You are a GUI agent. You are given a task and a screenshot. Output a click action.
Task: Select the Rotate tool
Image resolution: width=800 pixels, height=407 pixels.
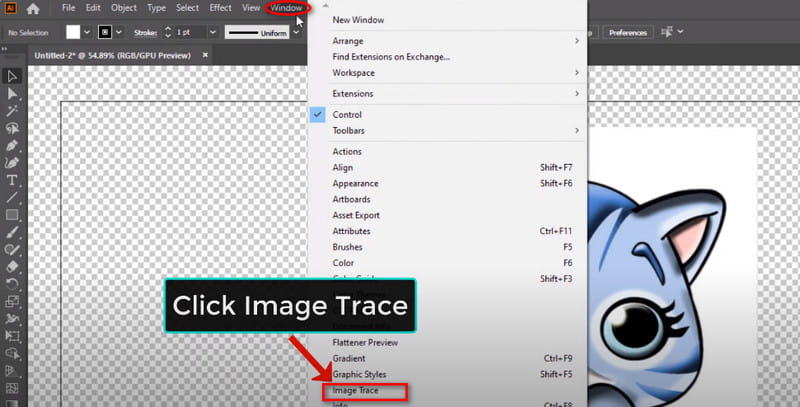12,284
